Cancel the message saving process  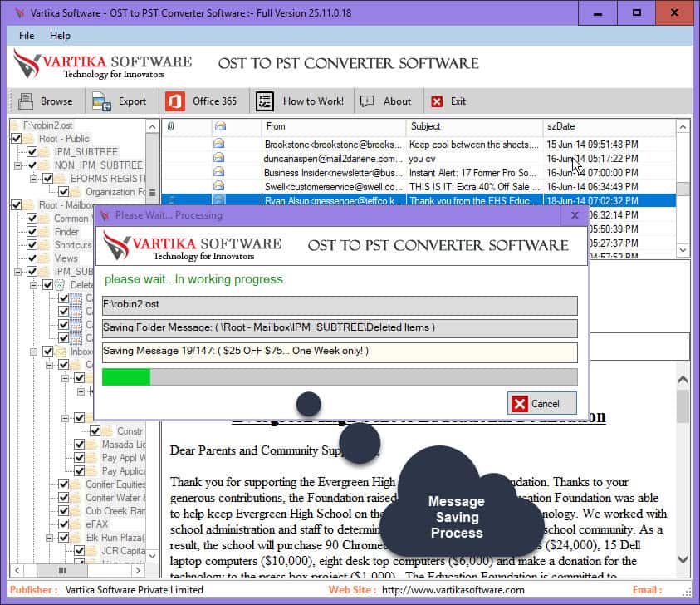541,404
